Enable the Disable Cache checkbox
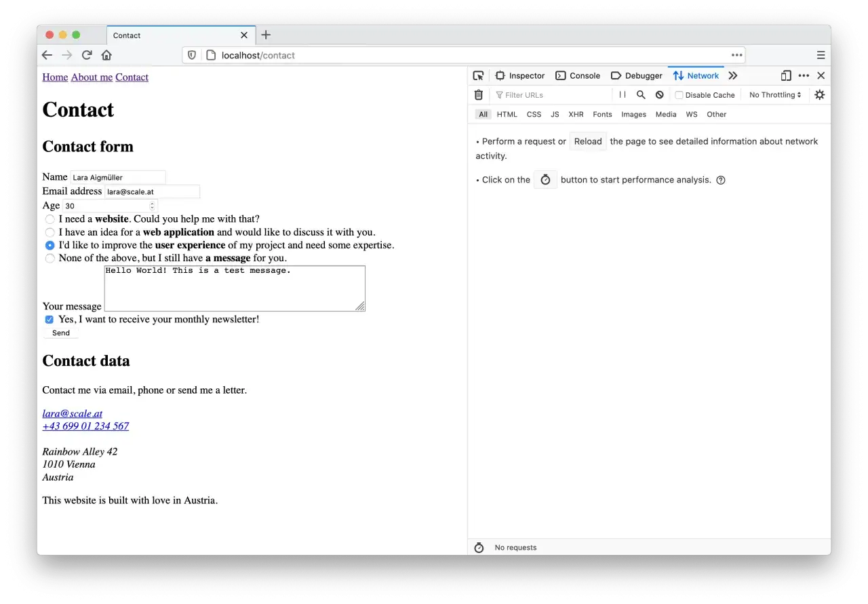 (679, 95)
